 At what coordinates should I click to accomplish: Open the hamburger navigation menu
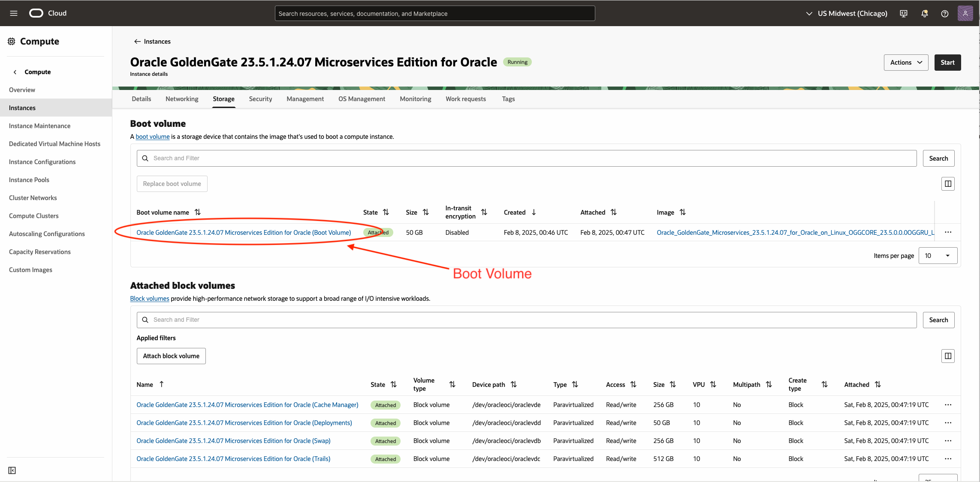point(14,13)
